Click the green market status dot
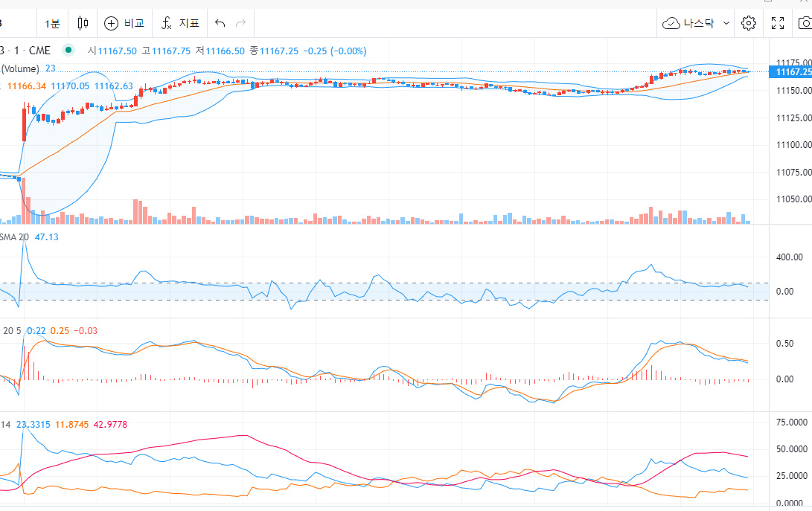This screenshot has height=511, width=812. [68, 50]
